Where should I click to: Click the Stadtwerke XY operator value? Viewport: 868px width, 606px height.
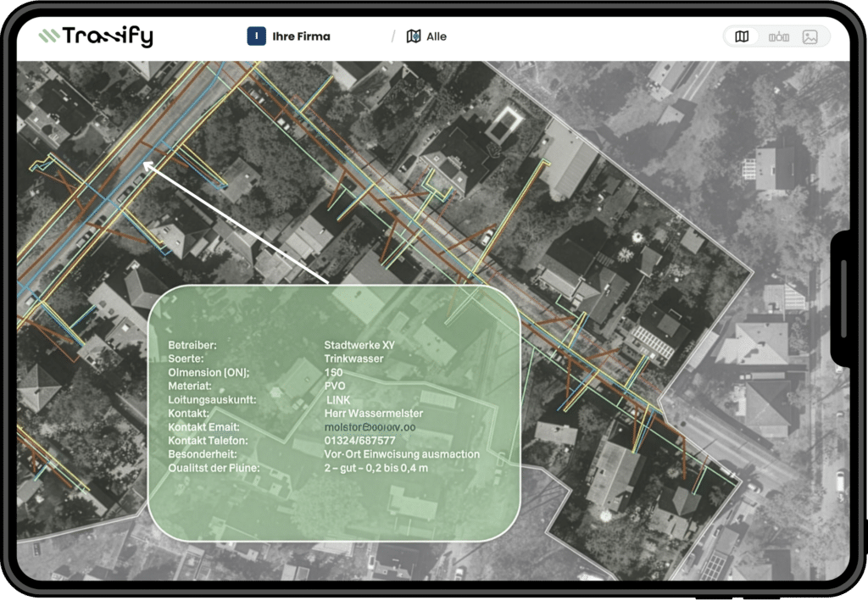[x=359, y=345]
